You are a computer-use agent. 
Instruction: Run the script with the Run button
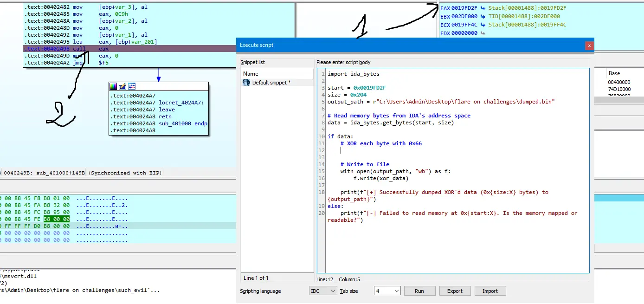419,291
